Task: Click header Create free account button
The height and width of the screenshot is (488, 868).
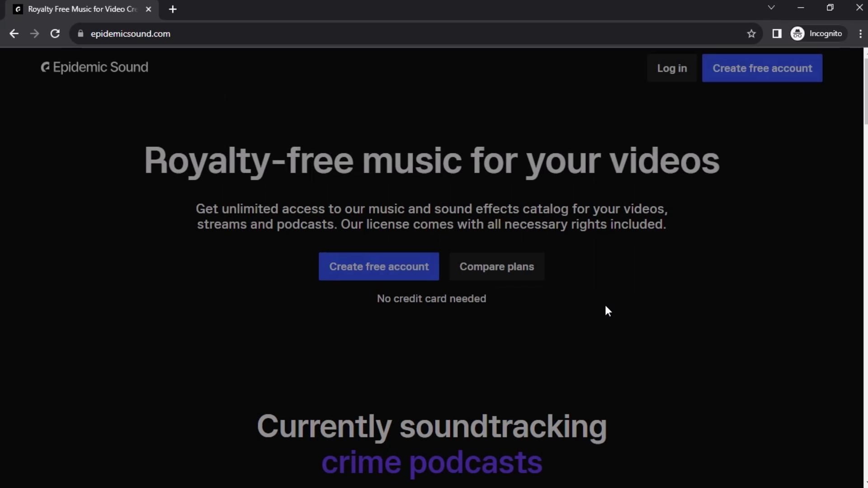Action: tap(762, 68)
